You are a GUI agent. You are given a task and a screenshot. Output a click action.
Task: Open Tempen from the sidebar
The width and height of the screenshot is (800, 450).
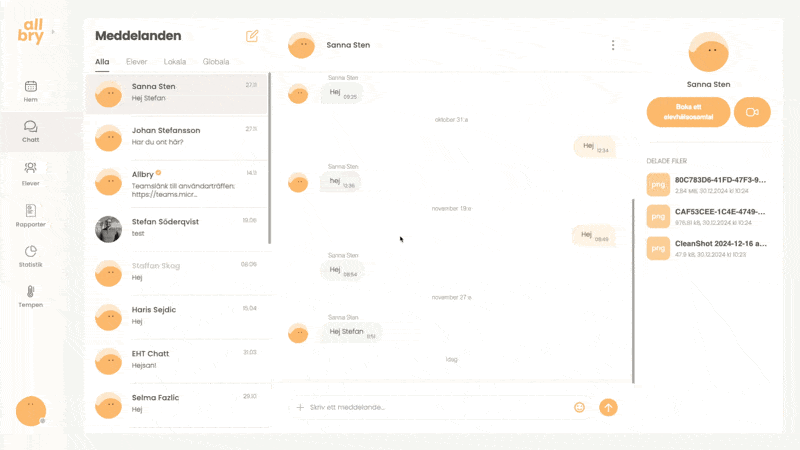pyautogui.click(x=31, y=295)
